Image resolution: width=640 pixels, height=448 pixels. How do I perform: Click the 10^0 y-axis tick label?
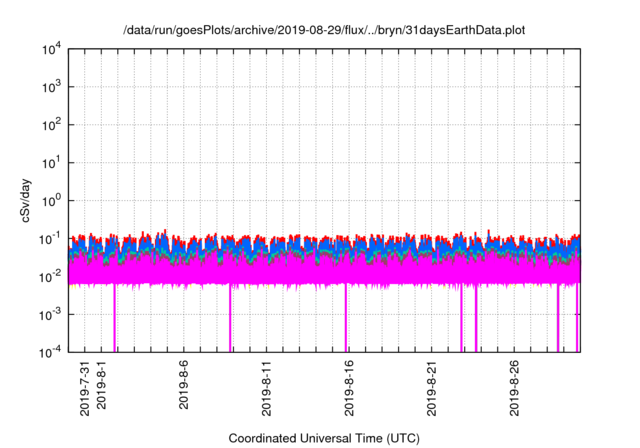[51, 201]
